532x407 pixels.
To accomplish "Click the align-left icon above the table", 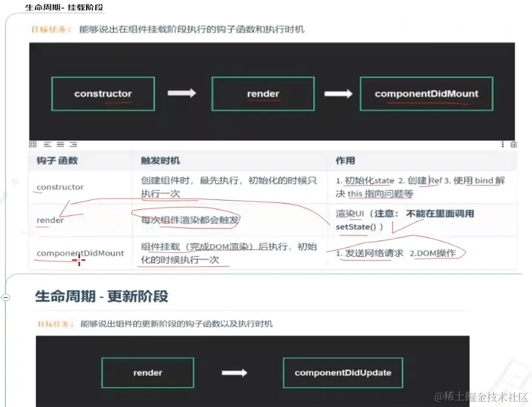I will 48,144.
